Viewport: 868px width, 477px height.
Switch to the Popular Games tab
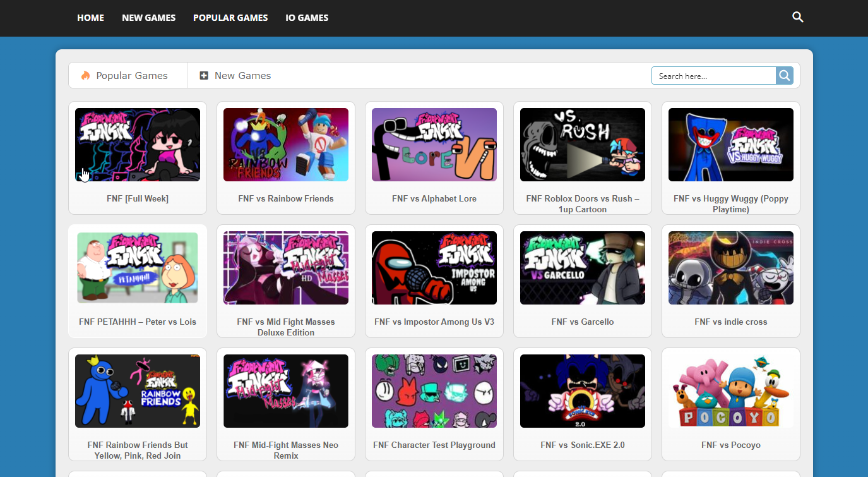128,76
